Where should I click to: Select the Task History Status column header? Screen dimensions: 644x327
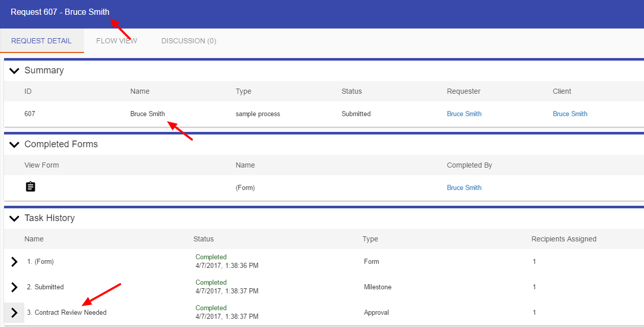pyautogui.click(x=204, y=239)
